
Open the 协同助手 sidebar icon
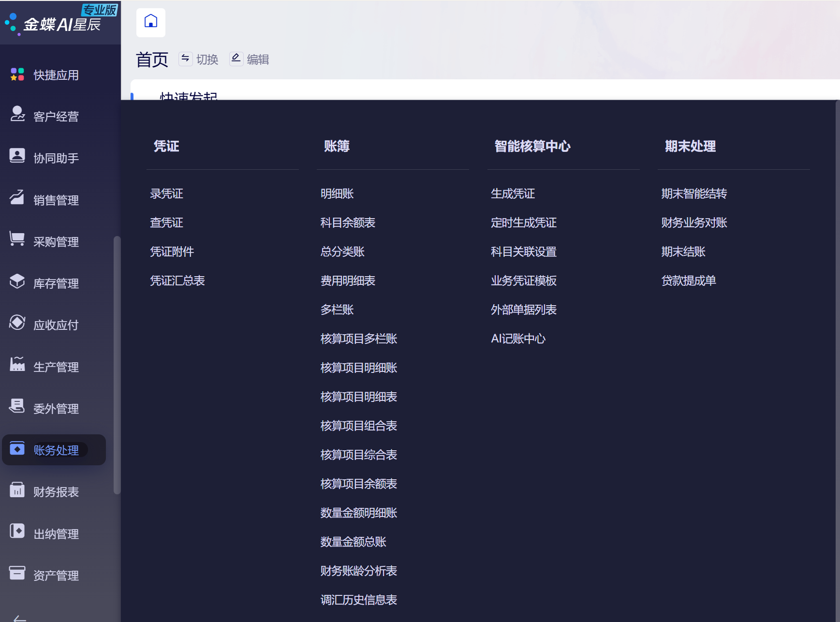click(x=17, y=156)
